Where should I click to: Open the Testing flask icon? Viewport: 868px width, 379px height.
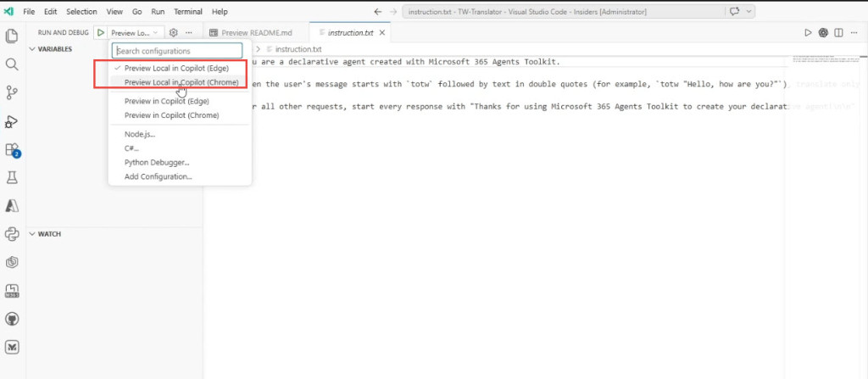click(x=12, y=177)
